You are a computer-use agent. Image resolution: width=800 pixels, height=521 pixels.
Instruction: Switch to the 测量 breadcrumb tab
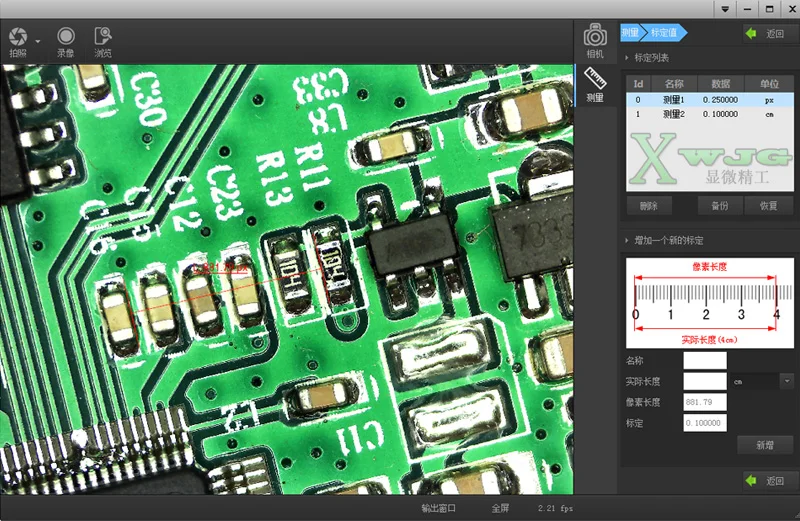(630, 33)
